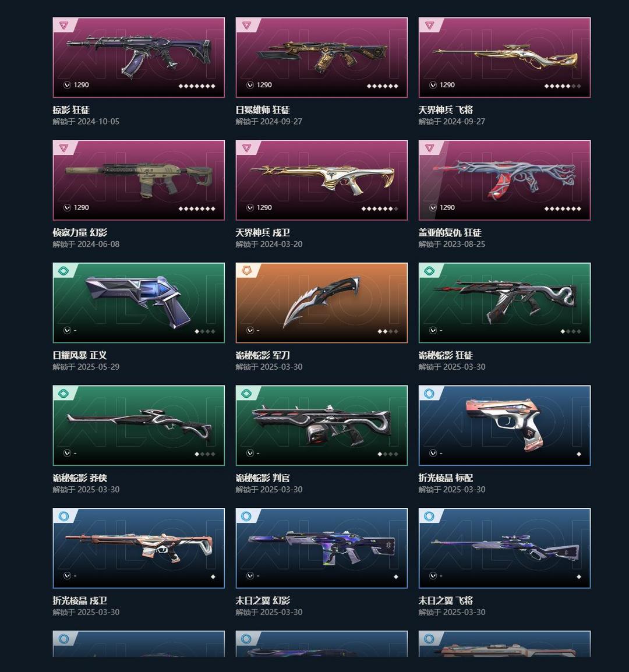The image size is (629, 672).
Task: Click the pink tier icon on 日冕雄狮 狂徒
Action: 246,26
